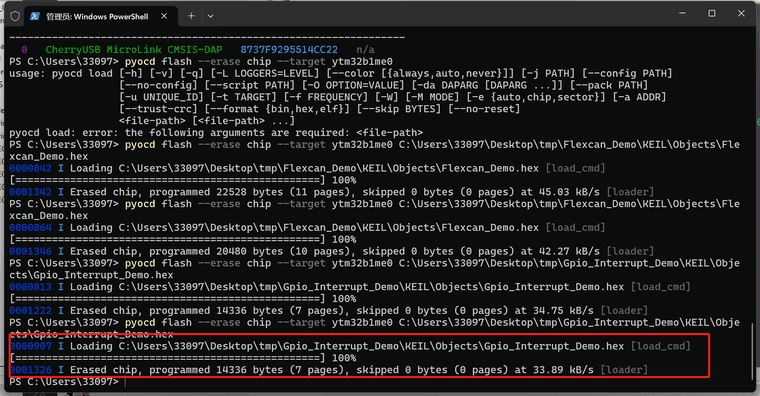Click the "--trust-crc" usage option line

pos(319,109)
